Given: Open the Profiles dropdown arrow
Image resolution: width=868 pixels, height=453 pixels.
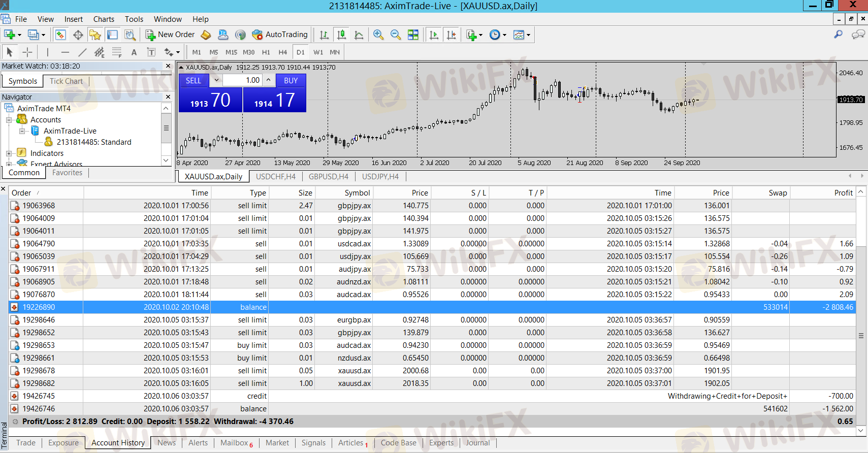Looking at the screenshot, I should click(x=43, y=35).
